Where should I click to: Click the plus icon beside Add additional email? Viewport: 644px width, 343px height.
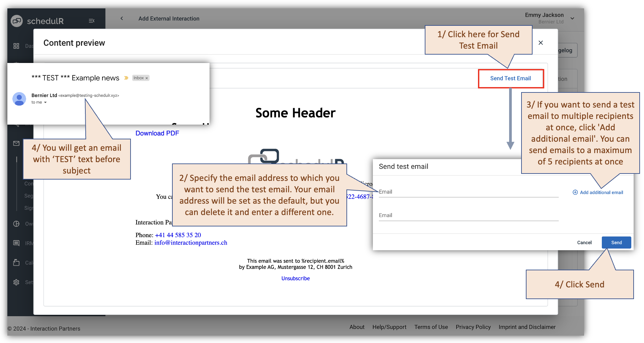575,192
